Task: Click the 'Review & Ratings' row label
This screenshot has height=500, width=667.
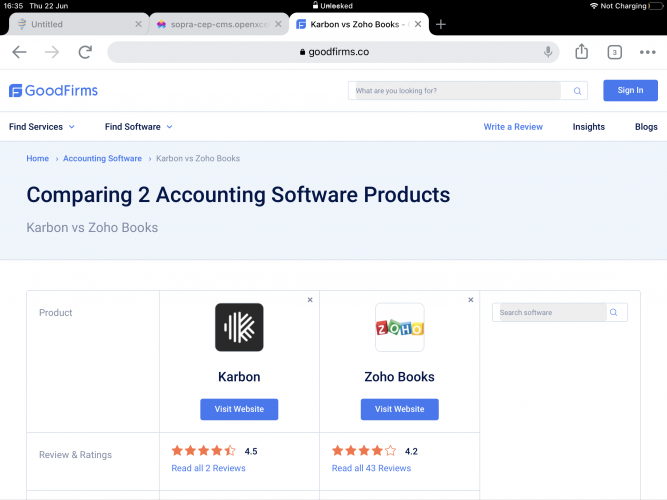Action: click(x=75, y=454)
